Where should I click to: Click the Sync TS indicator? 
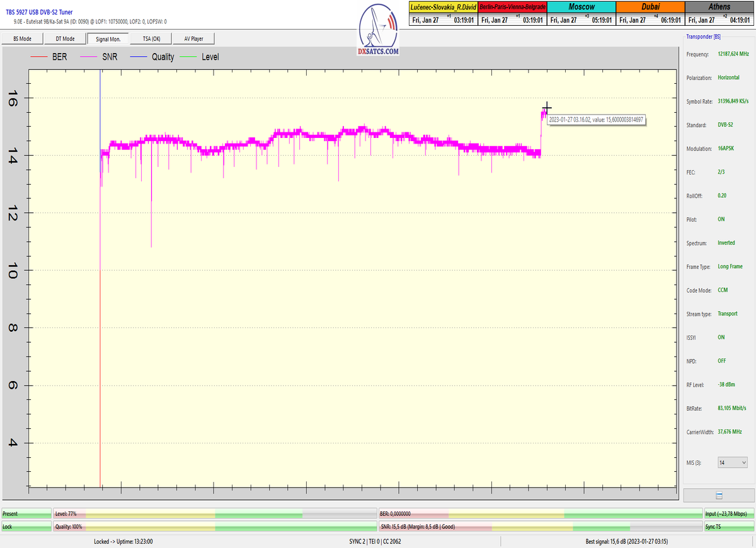pyautogui.click(x=728, y=527)
